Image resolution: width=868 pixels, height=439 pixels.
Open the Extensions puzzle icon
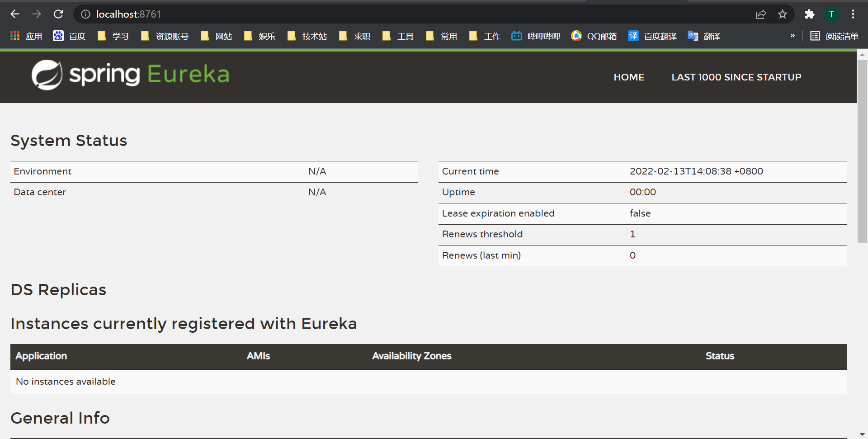[x=810, y=14]
